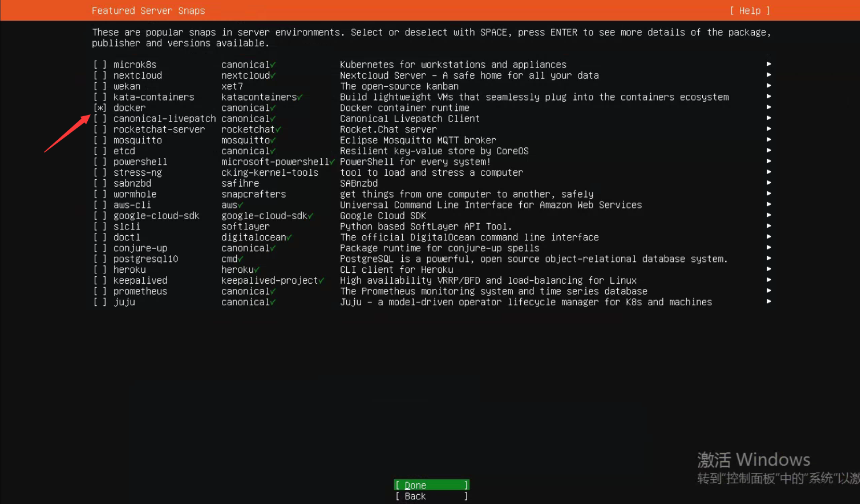Open the Help button in header
The height and width of the screenshot is (504, 860).
(x=750, y=10)
